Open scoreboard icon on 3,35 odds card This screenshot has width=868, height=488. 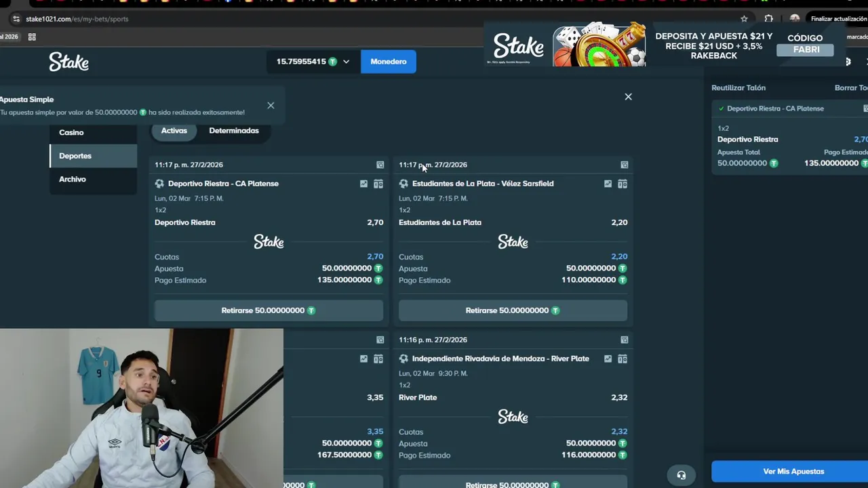[378, 359]
